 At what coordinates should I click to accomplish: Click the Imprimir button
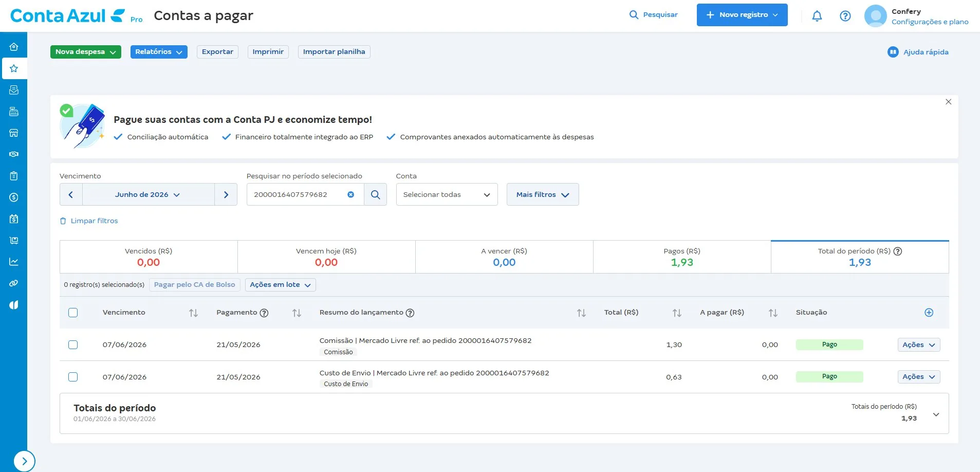268,52
